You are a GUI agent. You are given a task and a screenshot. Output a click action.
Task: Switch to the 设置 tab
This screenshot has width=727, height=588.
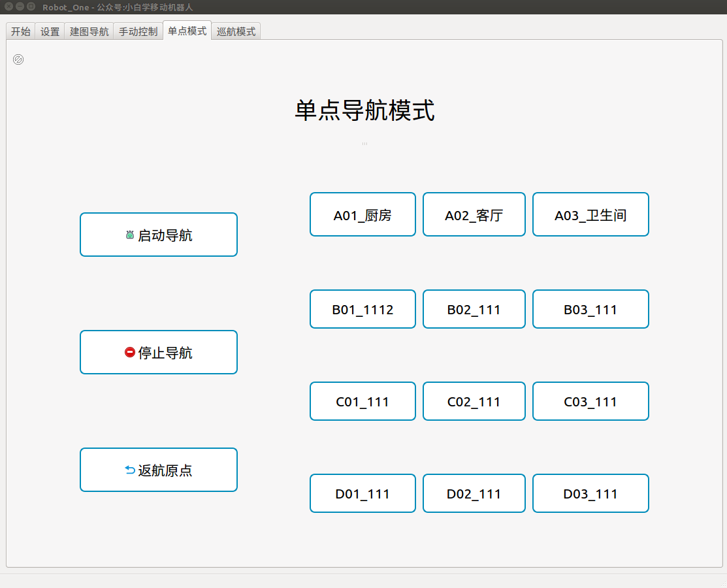point(50,31)
